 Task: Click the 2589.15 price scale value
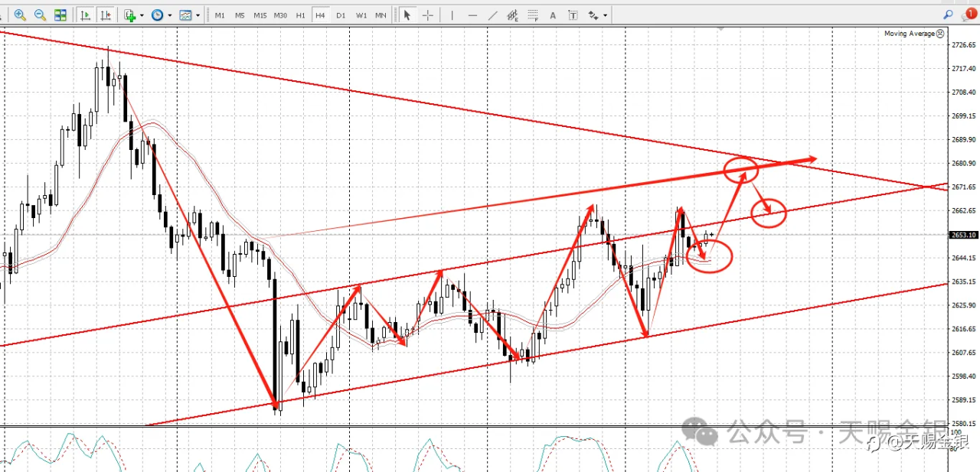coord(962,400)
